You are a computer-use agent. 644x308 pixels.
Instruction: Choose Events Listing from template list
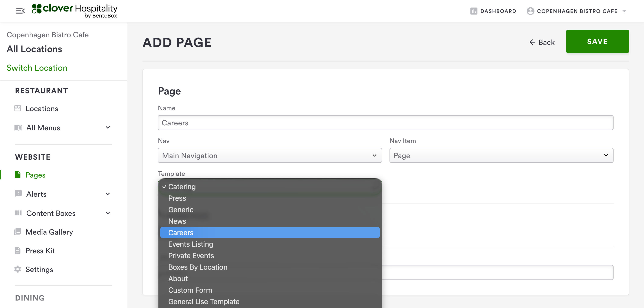191,244
